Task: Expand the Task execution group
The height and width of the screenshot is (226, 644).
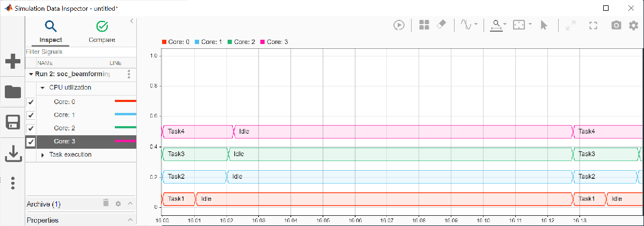Action: (42, 155)
